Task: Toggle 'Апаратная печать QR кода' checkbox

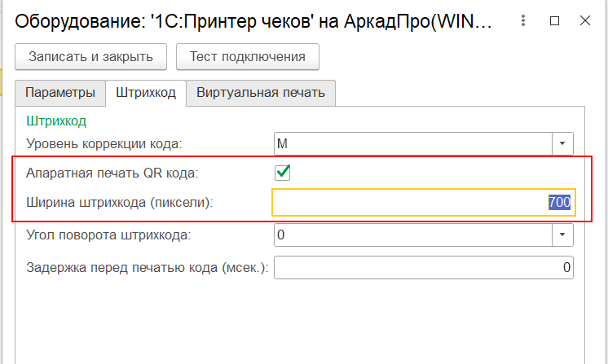Action: 283,172
